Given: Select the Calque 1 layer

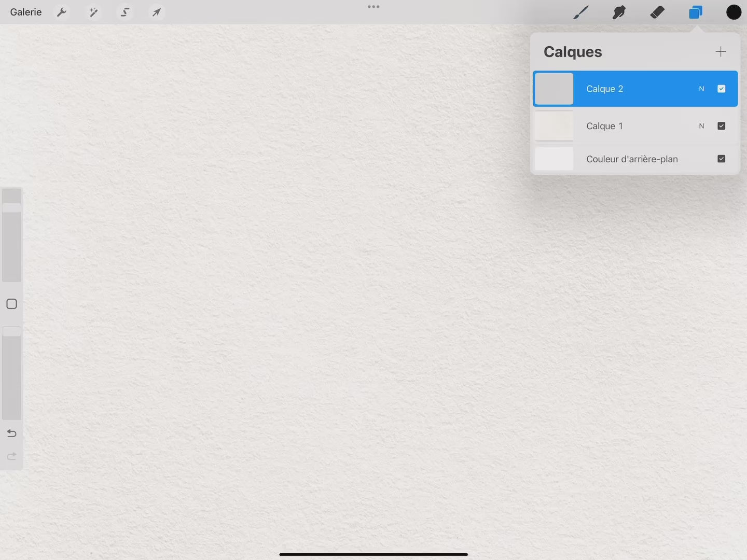Looking at the screenshot, I should (622, 126).
